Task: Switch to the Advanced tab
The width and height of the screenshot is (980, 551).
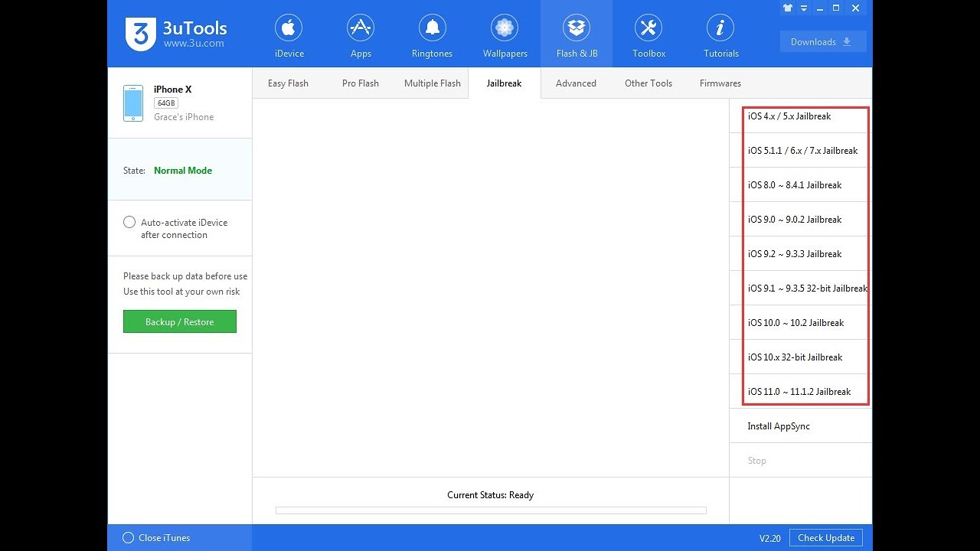Action: click(576, 83)
